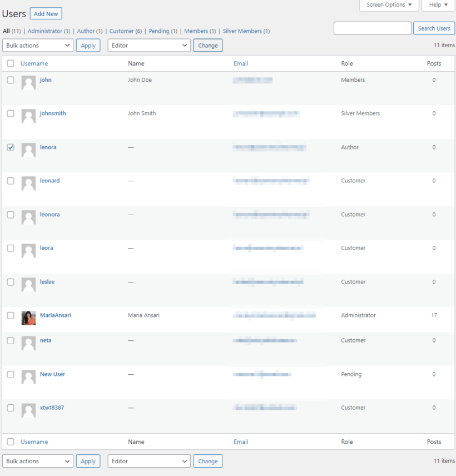Screen dimensions: 456x476
Task: Apply the selected bulk action
Action: tap(88, 45)
